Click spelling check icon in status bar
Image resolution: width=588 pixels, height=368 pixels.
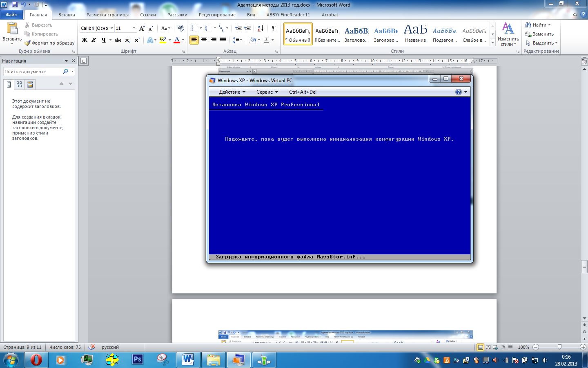click(92, 347)
